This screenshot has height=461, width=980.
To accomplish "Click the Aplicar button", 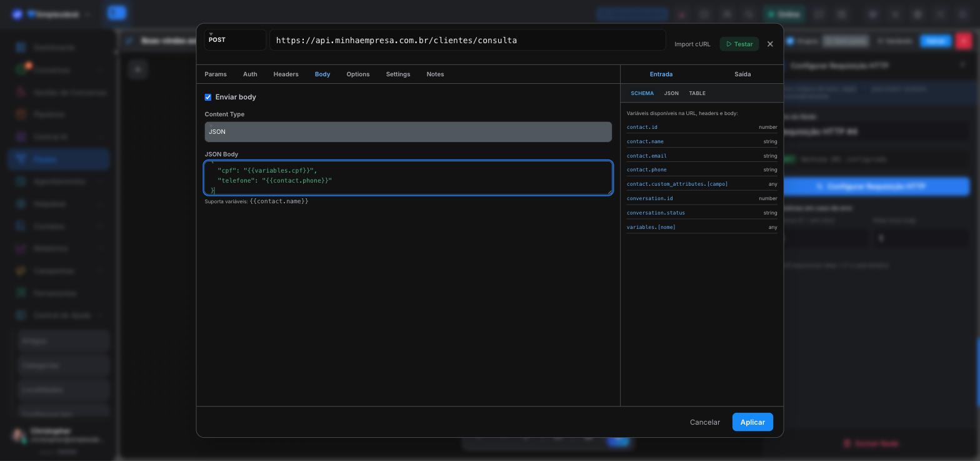I will (752, 422).
